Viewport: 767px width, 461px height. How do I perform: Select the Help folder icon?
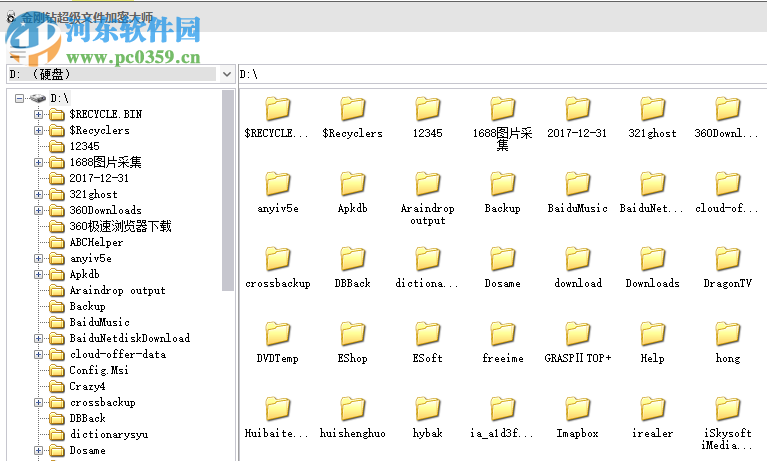[653, 334]
